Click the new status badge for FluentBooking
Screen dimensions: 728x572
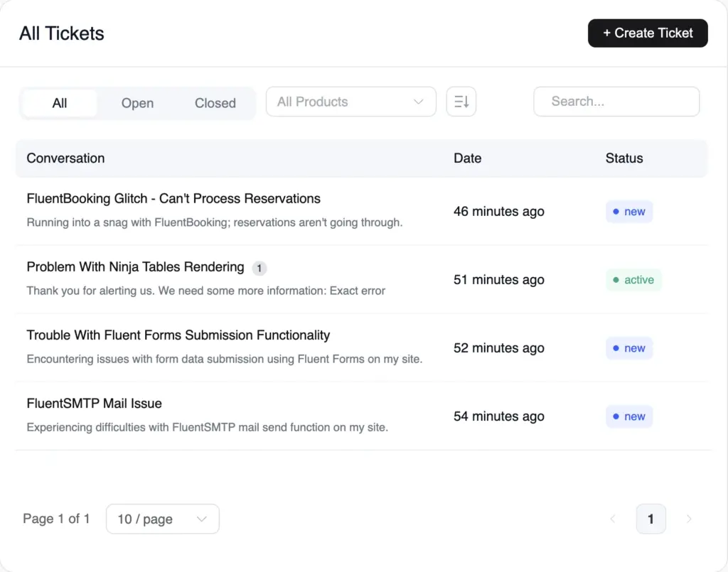click(629, 212)
